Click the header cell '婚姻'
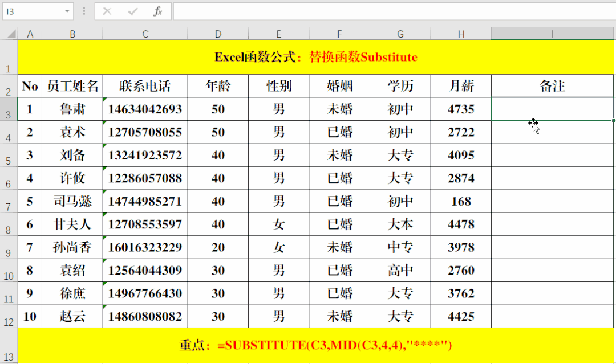616x364 pixels. point(339,86)
